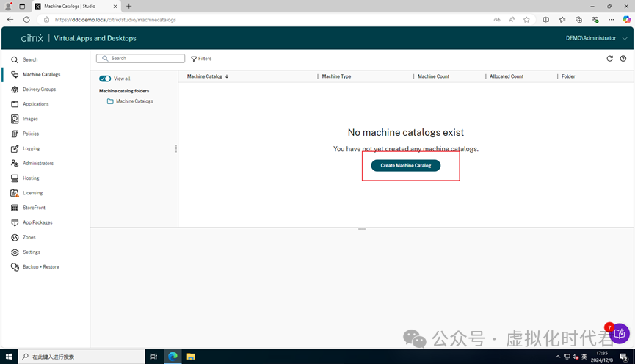
Task: Open the Studio help icon
Action: (x=623, y=59)
